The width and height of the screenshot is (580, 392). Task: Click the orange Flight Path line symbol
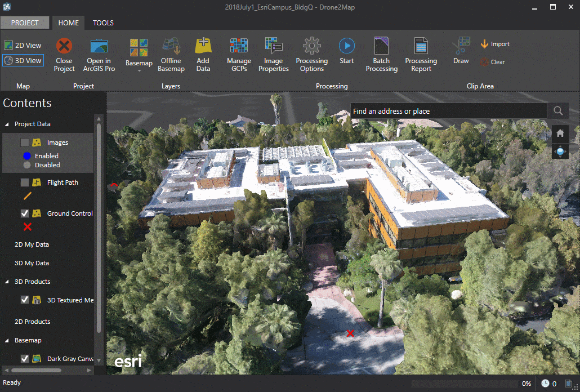pos(28,196)
